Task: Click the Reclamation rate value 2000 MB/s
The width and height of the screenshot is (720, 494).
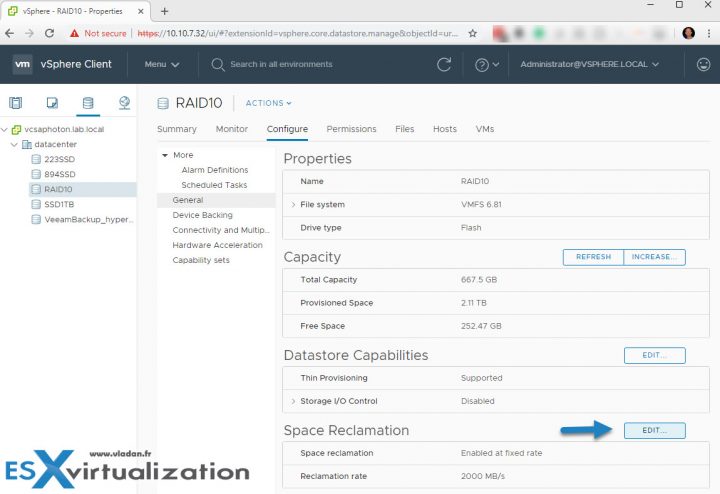Action: point(483,476)
